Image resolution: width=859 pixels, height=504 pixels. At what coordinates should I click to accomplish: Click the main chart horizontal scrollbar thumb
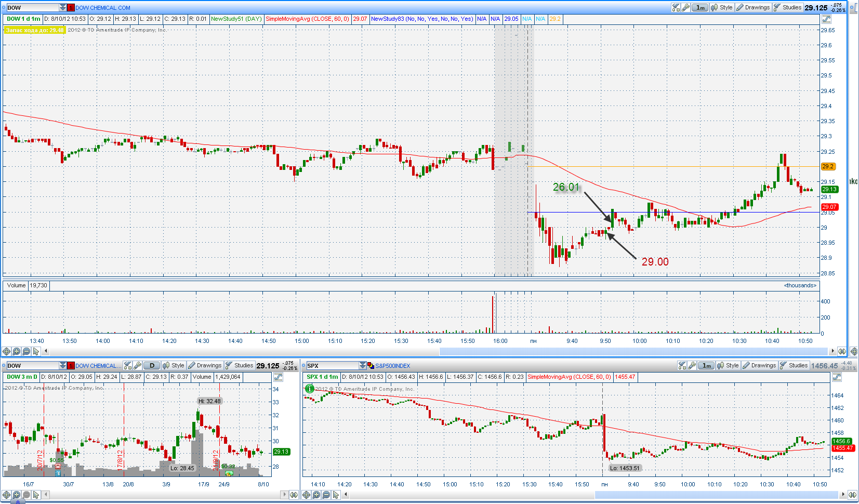pos(634,351)
